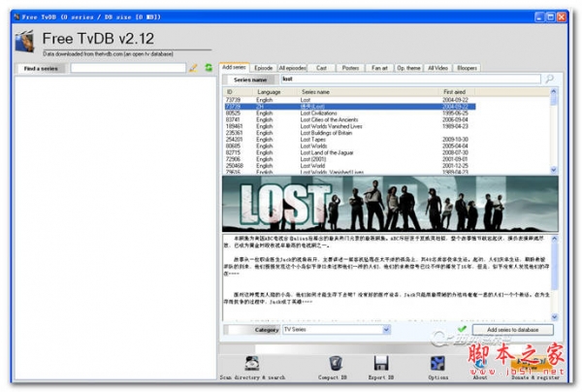The image size is (582, 392).
Task: Select the English Lost 2004-09-22 row
Action: (349, 100)
